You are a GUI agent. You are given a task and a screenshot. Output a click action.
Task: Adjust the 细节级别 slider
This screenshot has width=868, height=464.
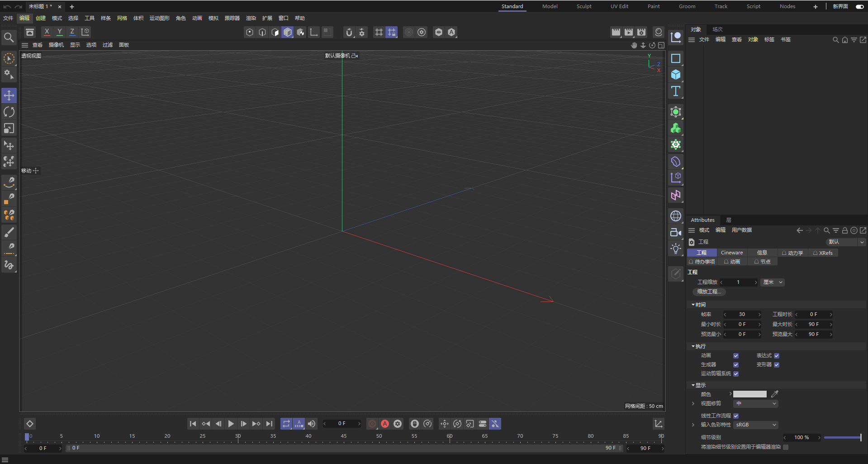coord(843,437)
